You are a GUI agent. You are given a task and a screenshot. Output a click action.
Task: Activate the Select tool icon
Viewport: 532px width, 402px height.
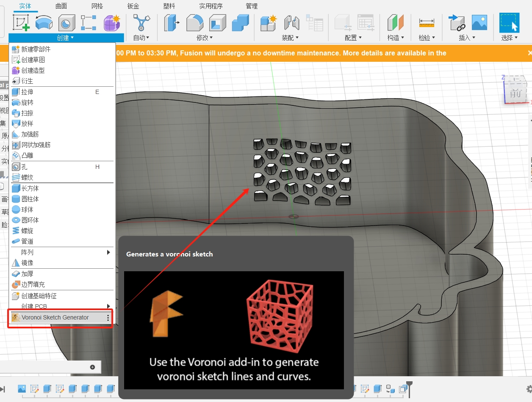[510, 23]
